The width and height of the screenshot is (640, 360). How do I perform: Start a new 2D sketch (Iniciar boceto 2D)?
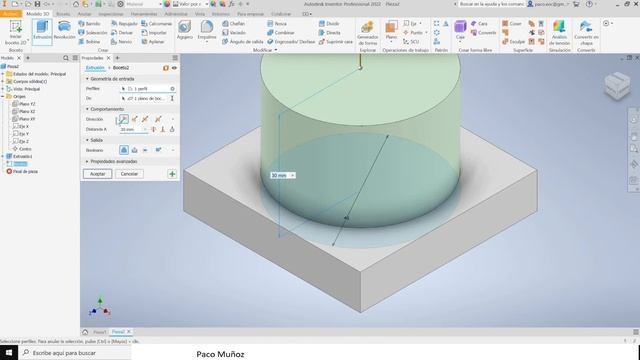(x=16, y=32)
